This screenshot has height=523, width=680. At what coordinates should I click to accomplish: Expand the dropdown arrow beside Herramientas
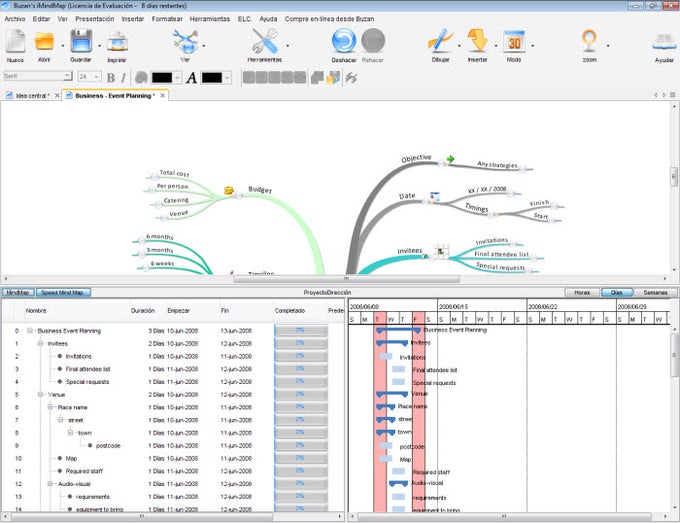[288, 46]
